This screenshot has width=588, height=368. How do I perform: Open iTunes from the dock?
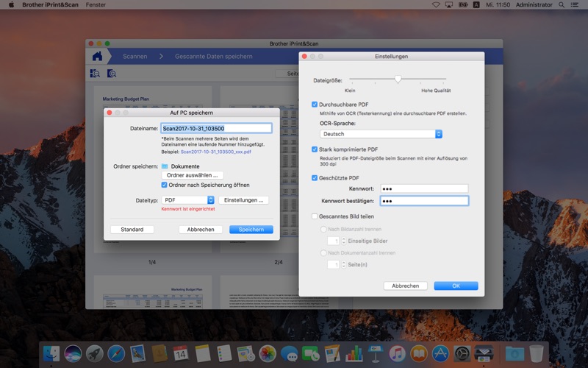click(x=397, y=353)
